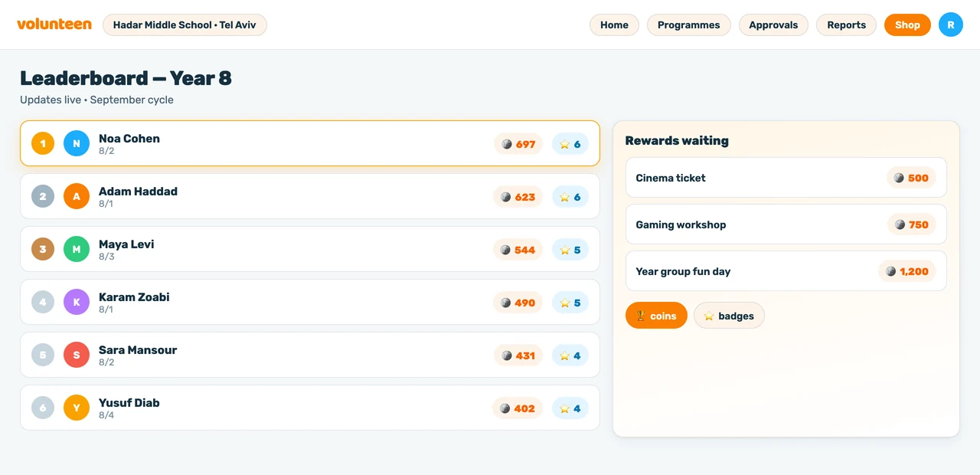The height and width of the screenshot is (475, 980).
Task: Click Yusuf Diab's star badge count
Action: 570,408
